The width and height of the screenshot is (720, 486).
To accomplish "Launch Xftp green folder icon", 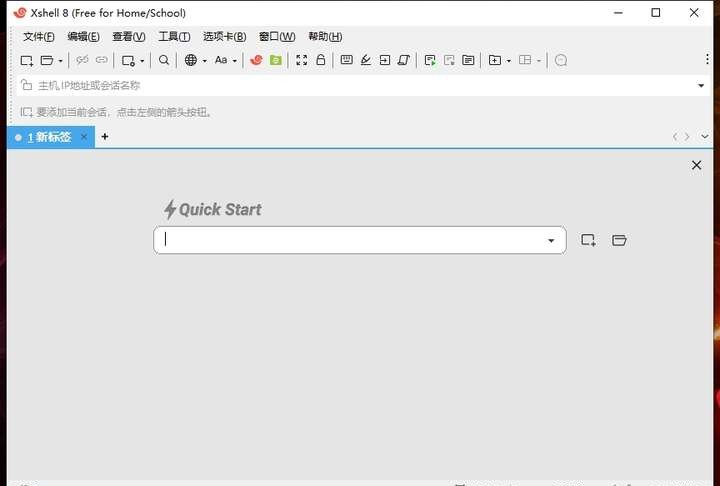I will pos(276,60).
